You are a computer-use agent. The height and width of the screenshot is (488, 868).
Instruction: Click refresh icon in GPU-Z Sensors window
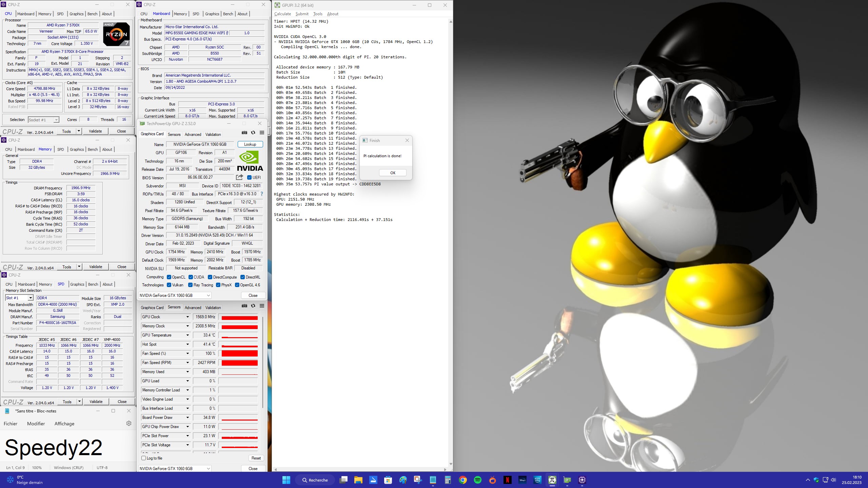[x=253, y=306]
